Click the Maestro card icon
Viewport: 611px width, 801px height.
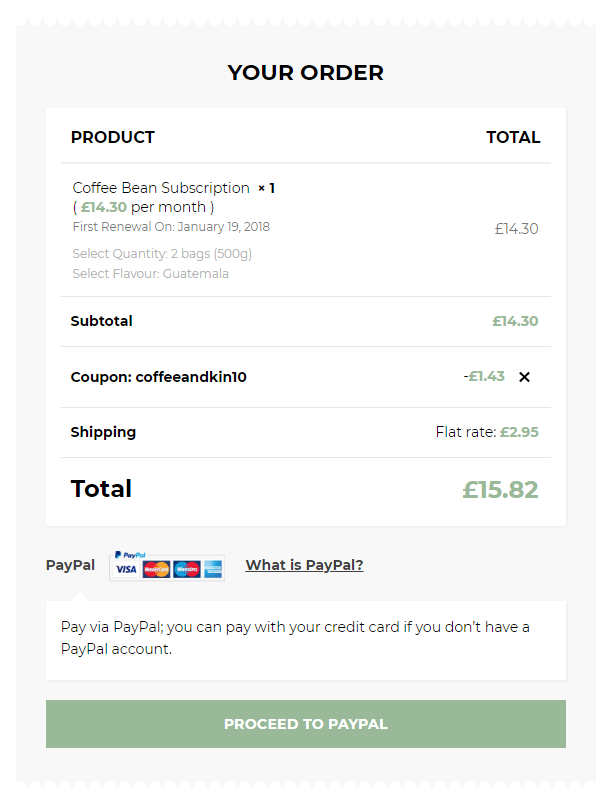click(x=187, y=570)
